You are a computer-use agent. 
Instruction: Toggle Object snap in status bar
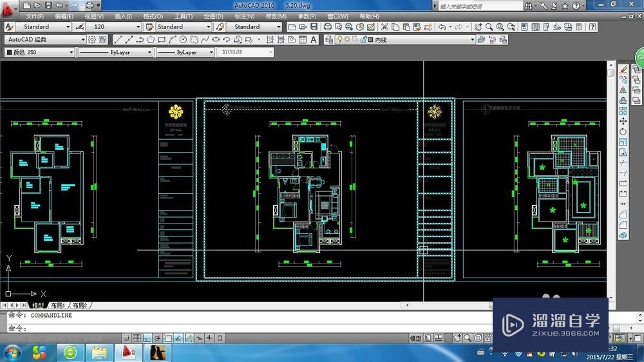click(168, 338)
